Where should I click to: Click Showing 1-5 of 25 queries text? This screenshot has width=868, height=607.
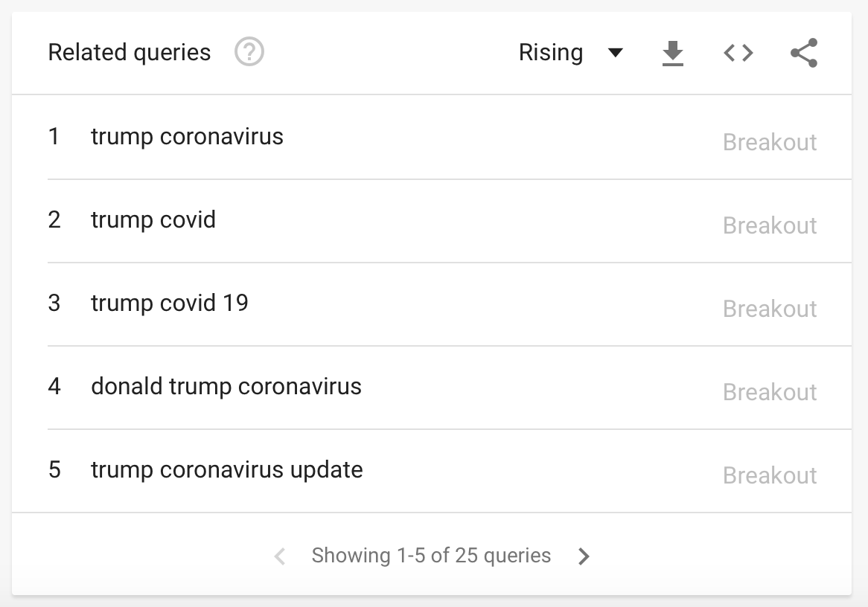coord(431,556)
